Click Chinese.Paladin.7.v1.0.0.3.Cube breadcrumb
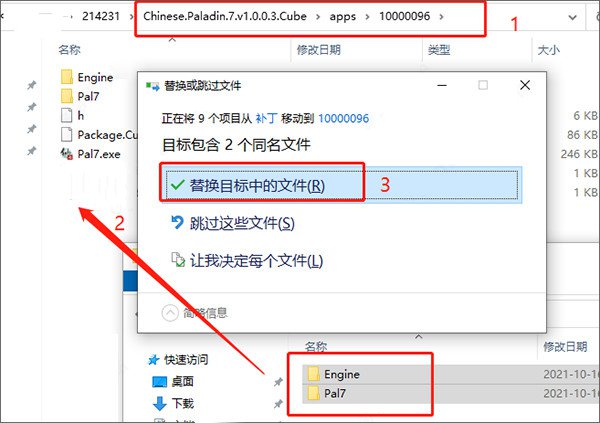 pos(225,16)
